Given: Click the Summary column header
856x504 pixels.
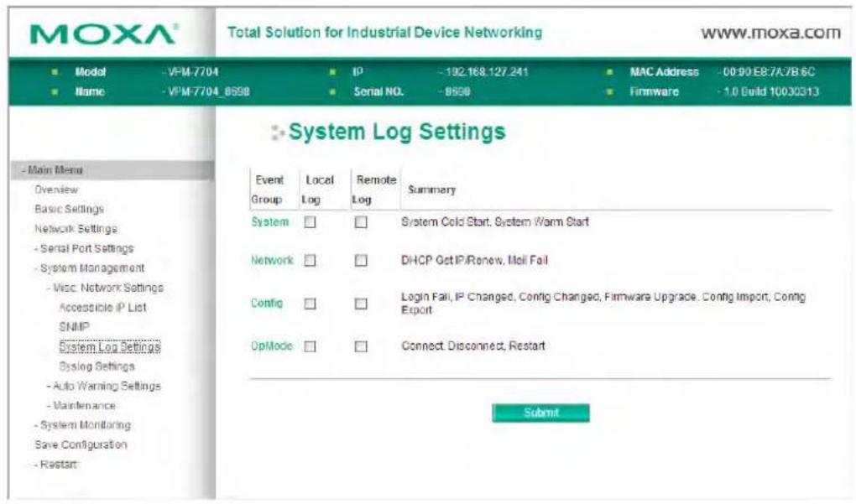Looking at the screenshot, I should coord(431,190).
